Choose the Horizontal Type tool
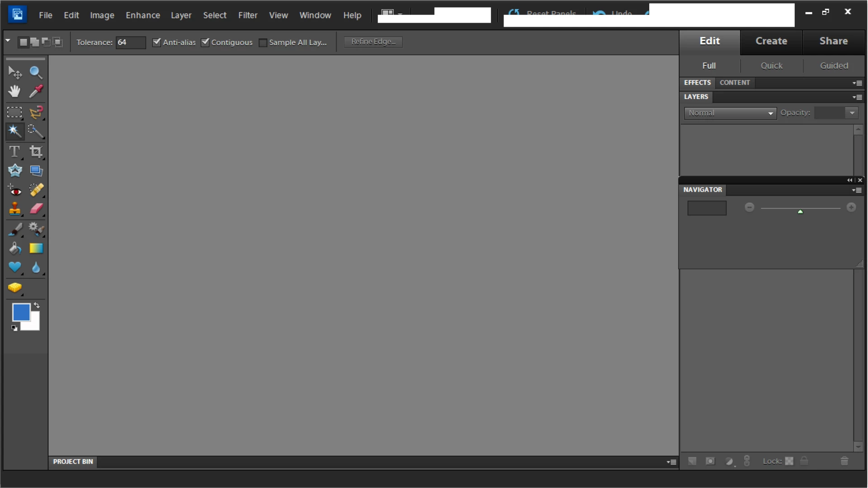The image size is (868, 488). pyautogui.click(x=14, y=151)
